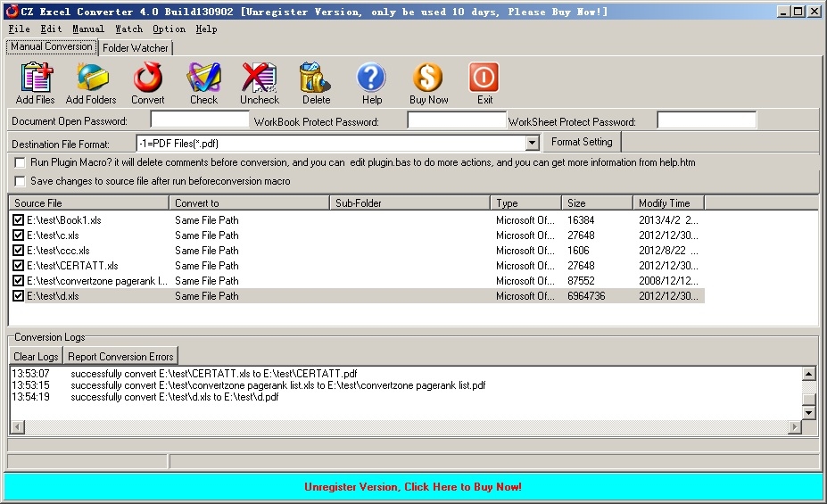827x504 pixels.
Task: Click the Clear Logs button
Action: coord(36,357)
